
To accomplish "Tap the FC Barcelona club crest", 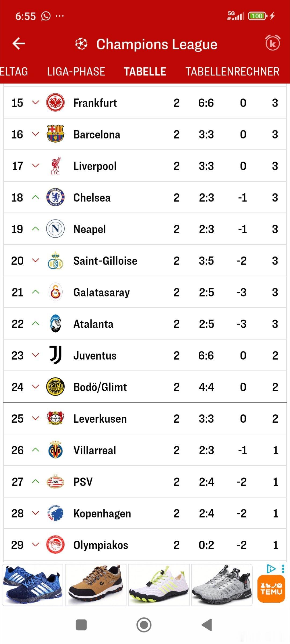I will coord(55,134).
